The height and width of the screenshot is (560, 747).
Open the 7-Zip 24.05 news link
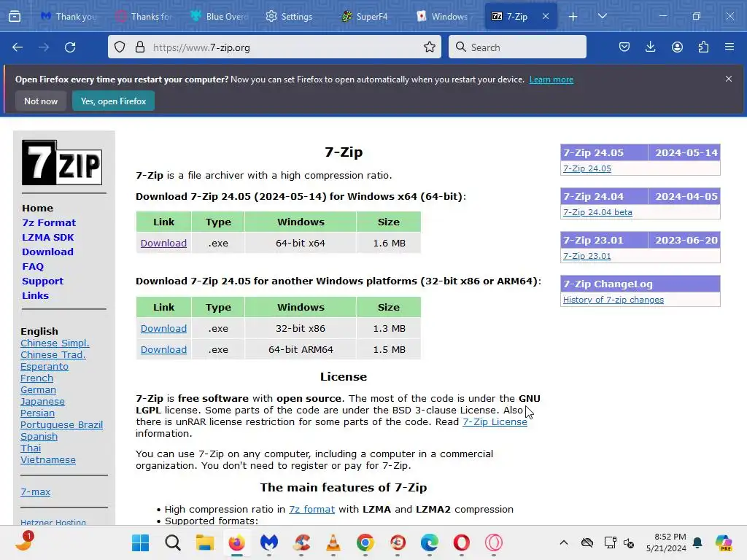[587, 168]
